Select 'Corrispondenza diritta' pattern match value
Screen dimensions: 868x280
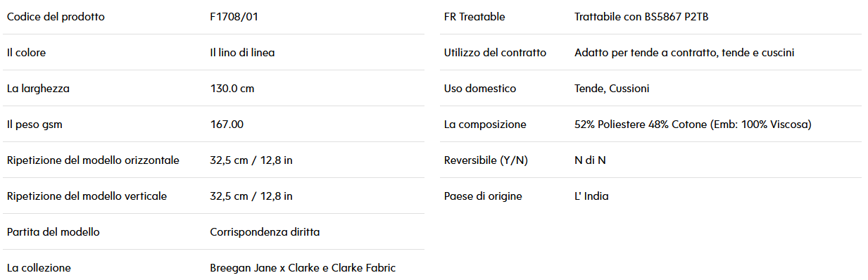(265, 232)
